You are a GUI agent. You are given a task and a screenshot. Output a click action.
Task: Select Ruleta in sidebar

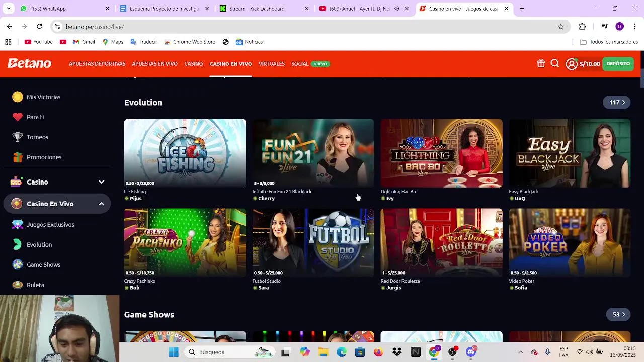pyautogui.click(x=29, y=285)
